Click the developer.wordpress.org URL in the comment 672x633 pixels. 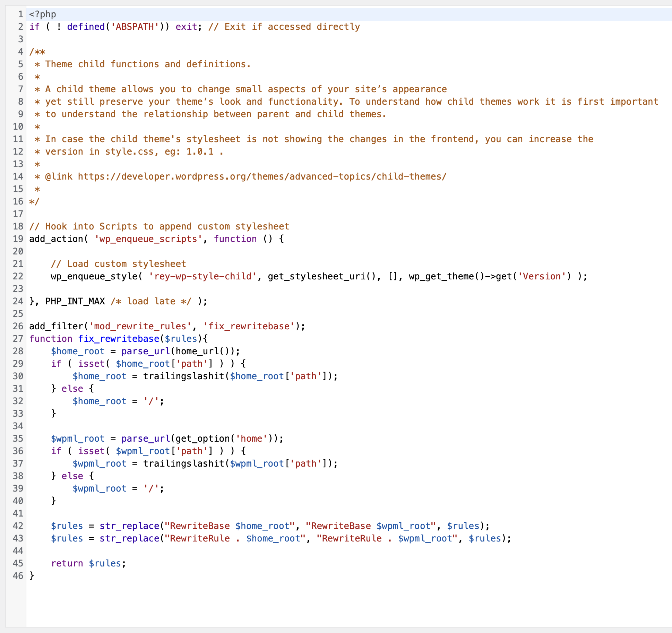tap(262, 176)
